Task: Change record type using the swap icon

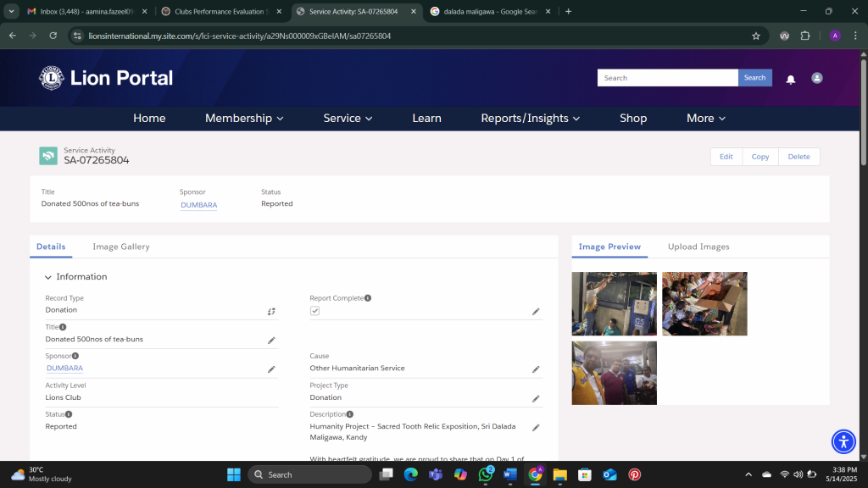Action: (x=271, y=312)
